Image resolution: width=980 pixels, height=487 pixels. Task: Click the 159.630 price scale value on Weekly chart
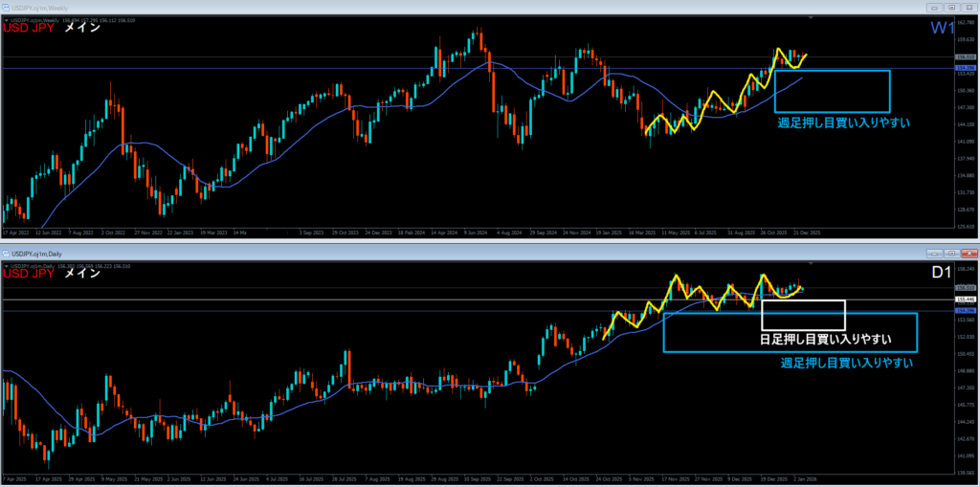click(967, 39)
